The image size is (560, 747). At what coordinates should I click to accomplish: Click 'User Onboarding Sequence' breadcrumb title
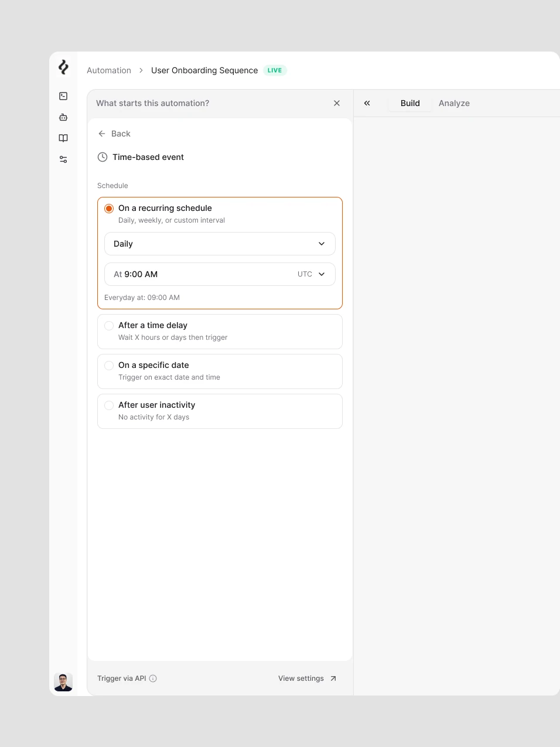point(204,70)
